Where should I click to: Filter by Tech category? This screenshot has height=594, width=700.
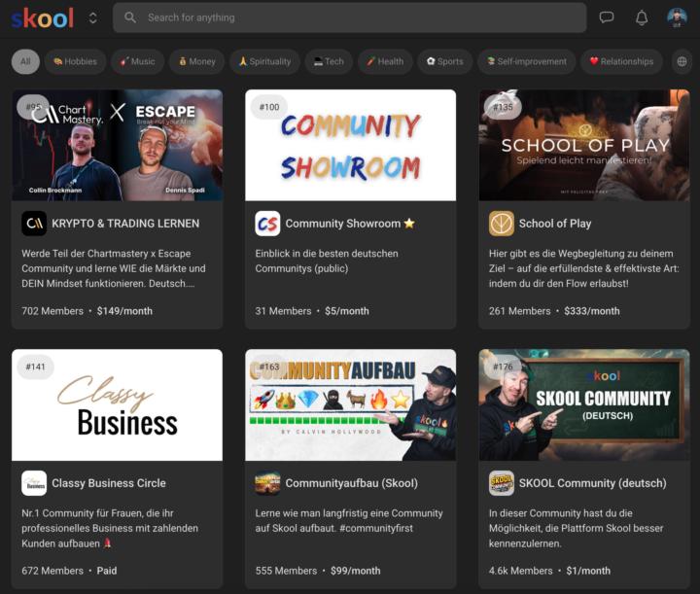tap(329, 61)
